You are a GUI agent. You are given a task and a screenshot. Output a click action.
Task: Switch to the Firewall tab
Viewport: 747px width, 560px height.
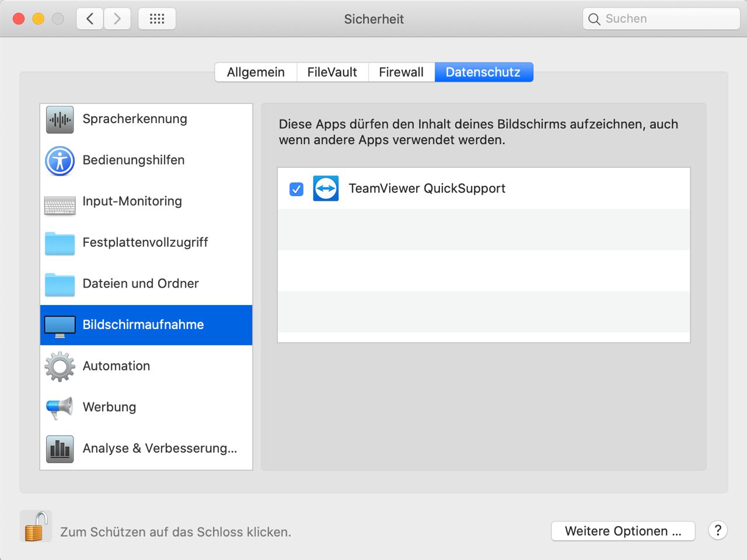pos(401,72)
